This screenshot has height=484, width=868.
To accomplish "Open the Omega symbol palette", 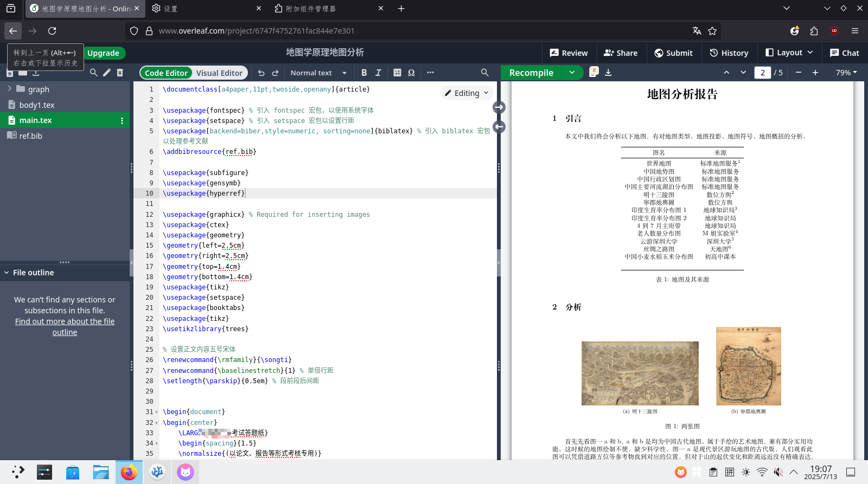I will 411,73.
